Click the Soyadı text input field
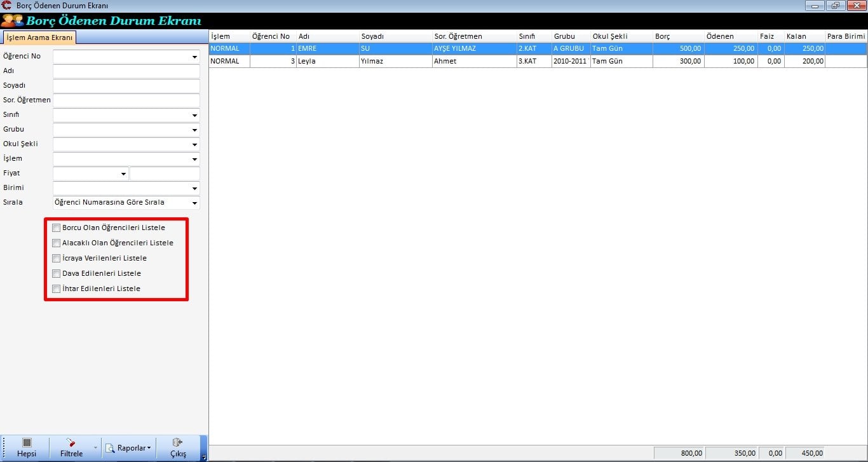The image size is (868, 462). pos(126,86)
